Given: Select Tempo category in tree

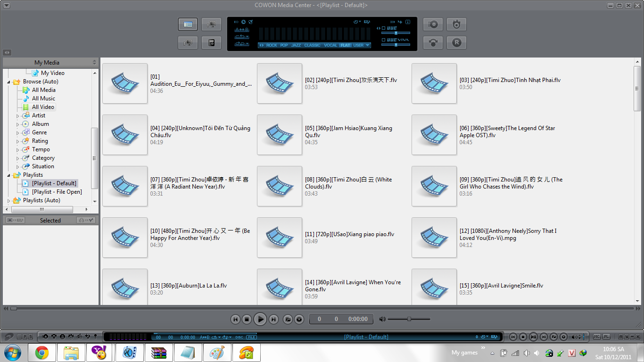Looking at the screenshot, I should click(x=41, y=149).
